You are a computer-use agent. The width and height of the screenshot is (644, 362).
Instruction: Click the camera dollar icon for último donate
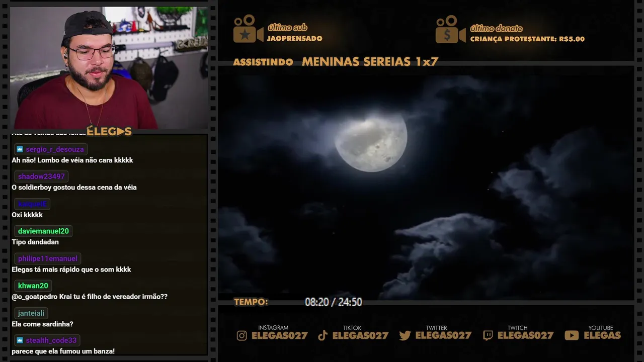tap(451, 29)
